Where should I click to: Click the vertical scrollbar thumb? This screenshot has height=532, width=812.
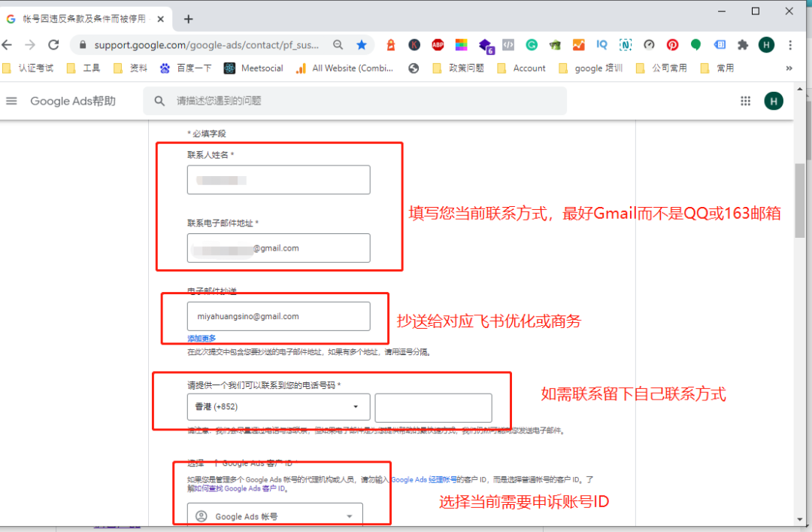pyautogui.click(x=800, y=201)
